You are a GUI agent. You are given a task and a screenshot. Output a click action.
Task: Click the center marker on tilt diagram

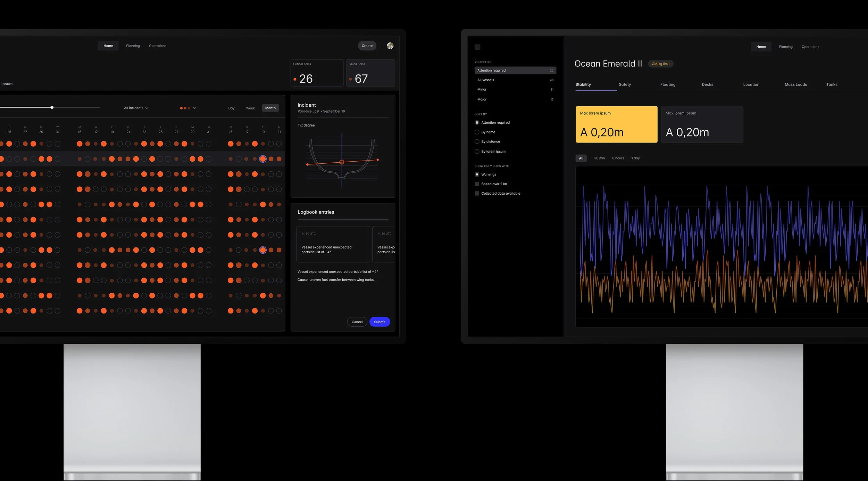pos(342,162)
